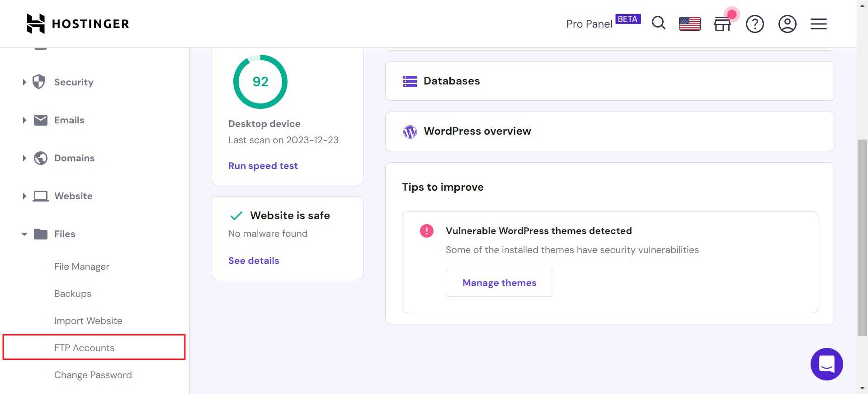
Task: Click the Databases list icon
Action: (x=410, y=81)
